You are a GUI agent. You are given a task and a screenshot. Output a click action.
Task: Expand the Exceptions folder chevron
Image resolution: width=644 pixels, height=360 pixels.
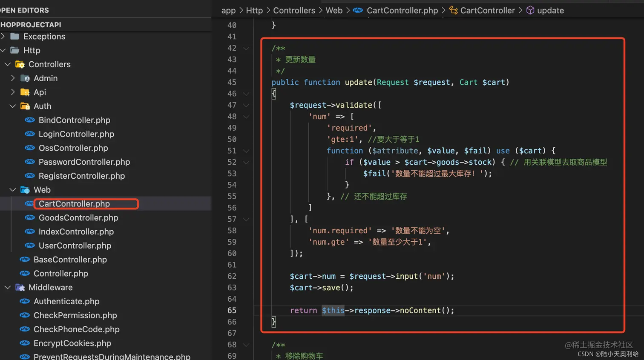click(x=3, y=37)
